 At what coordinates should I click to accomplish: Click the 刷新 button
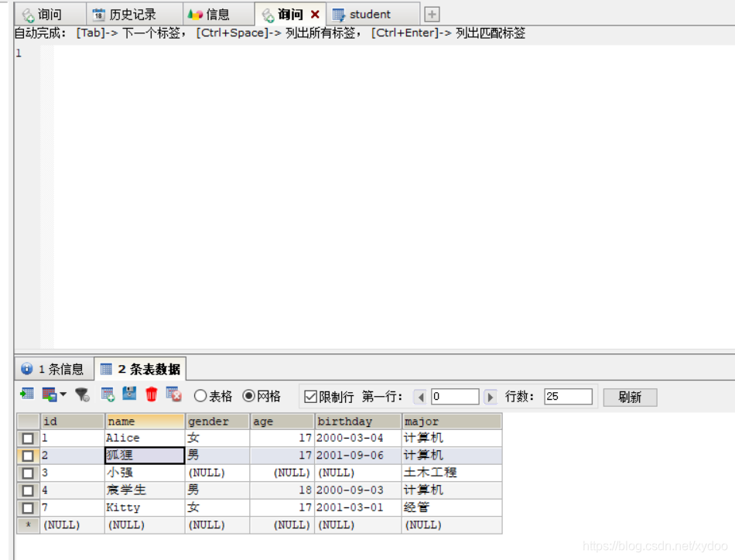pos(630,397)
